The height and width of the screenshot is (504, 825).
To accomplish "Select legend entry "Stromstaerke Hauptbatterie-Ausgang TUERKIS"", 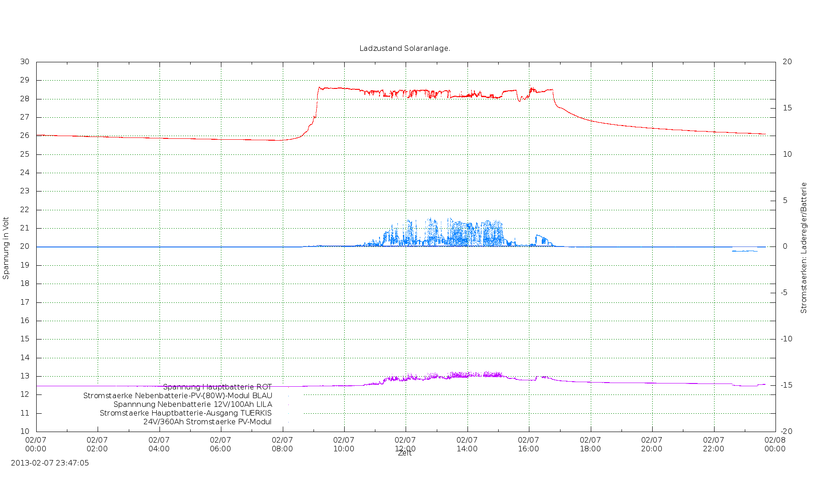I will tap(186, 413).
